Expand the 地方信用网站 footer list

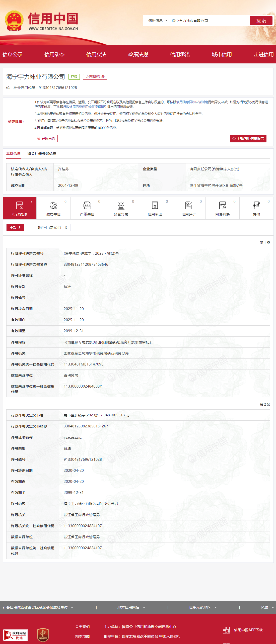pyautogui.click(x=131, y=607)
